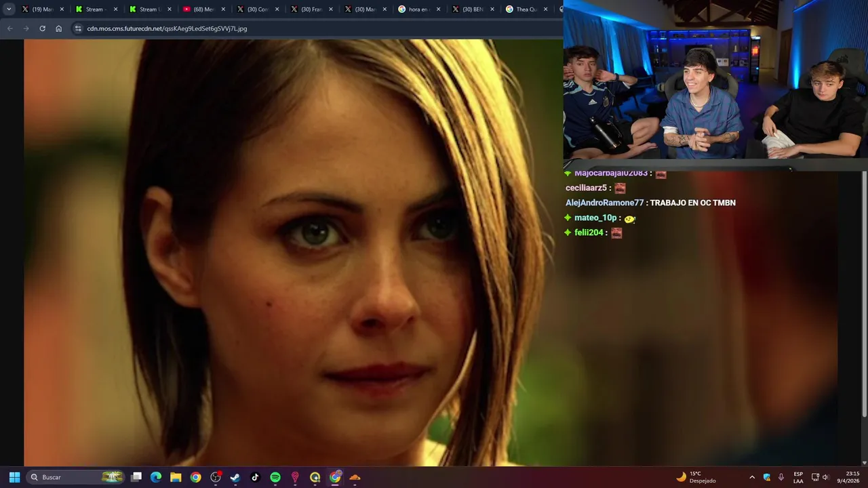Select chat username felii204
This screenshot has width=868, height=488.
(x=589, y=232)
